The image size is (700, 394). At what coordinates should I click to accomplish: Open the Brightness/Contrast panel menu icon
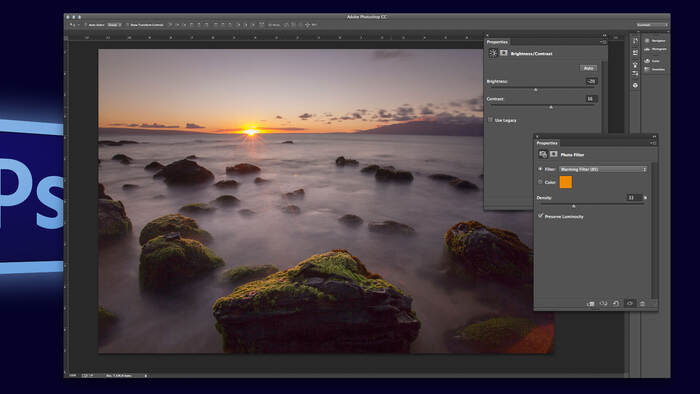click(x=603, y=42)
